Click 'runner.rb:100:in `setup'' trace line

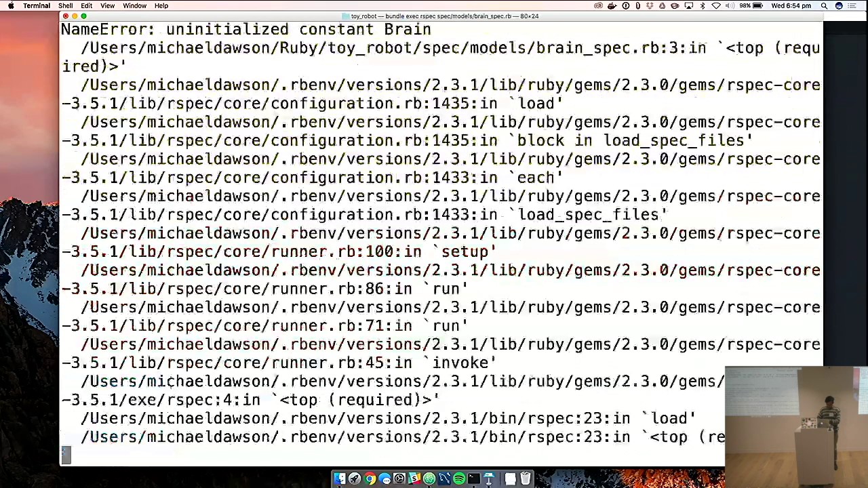(278, 251)
